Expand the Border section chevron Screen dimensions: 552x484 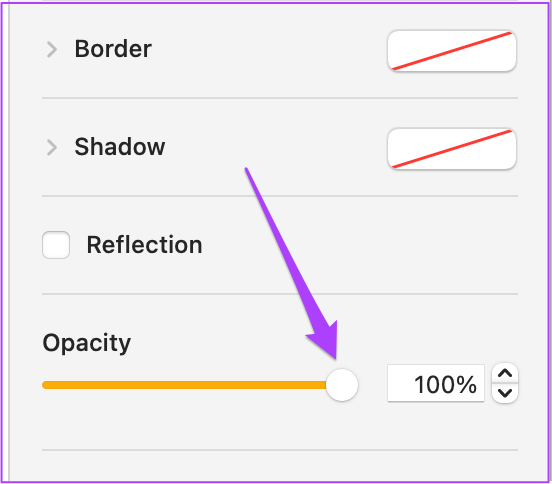52,49
